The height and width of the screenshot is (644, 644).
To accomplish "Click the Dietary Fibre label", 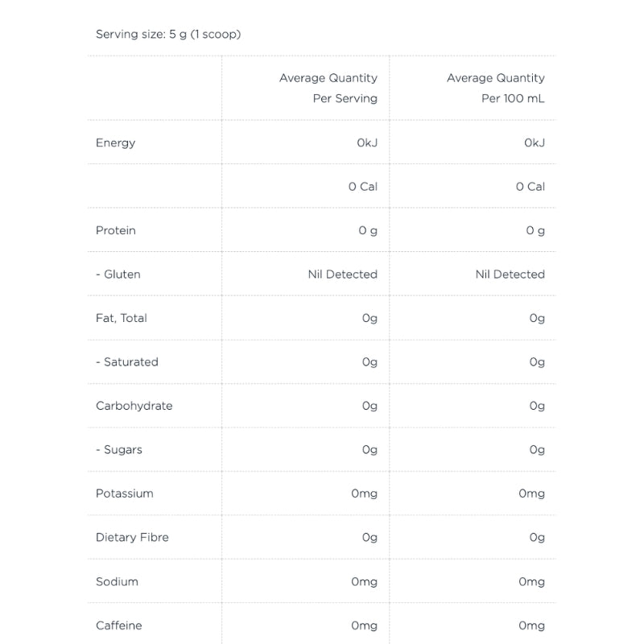I will [132, 537].
